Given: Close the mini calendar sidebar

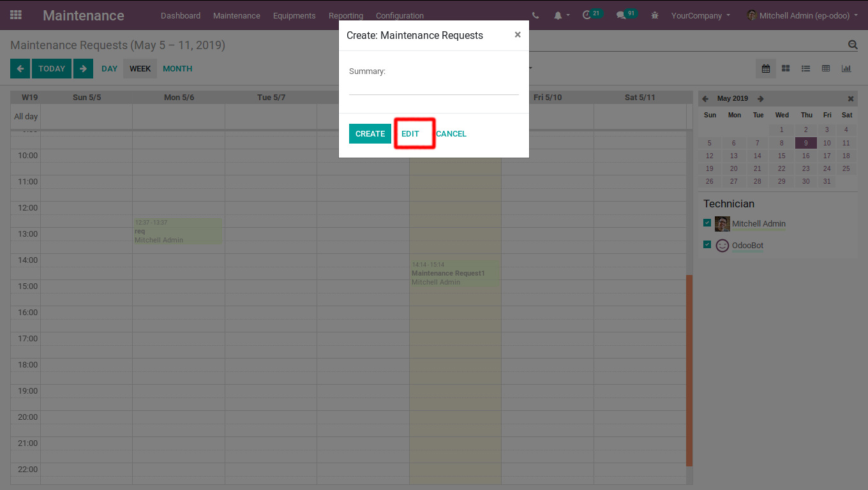Looking at the screenshot, I should (851, 99).
